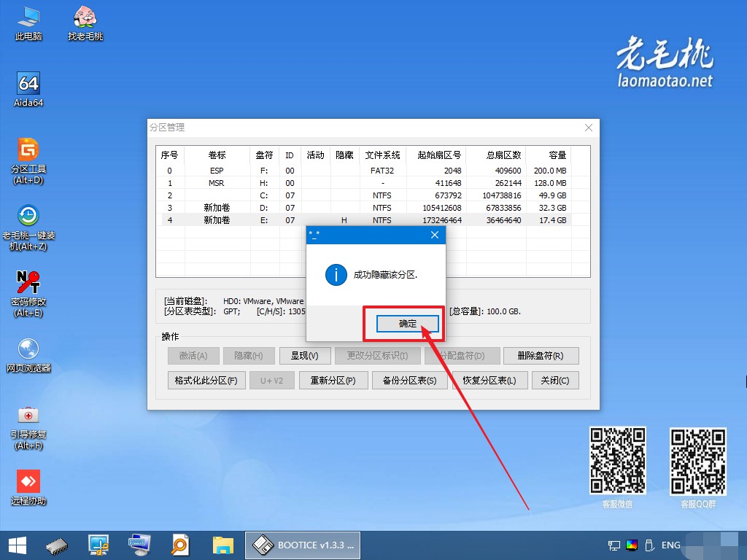Click the 恢复分区表(L) button

[489, 381]
